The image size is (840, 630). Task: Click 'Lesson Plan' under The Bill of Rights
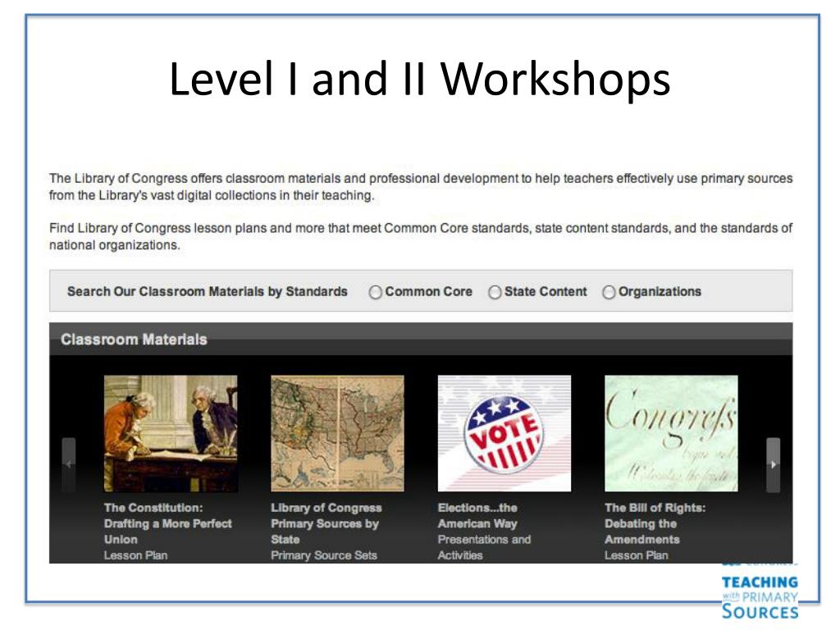(x=637, y=555)
